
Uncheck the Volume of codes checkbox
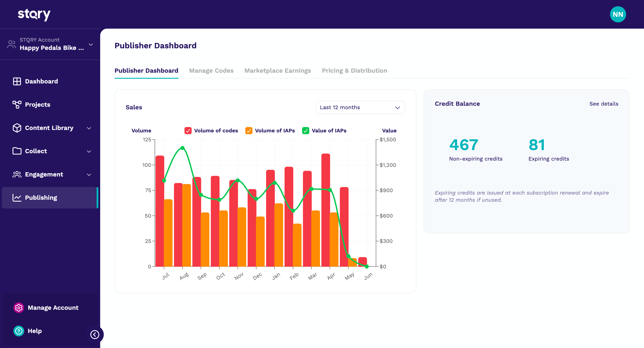(188, 131)
